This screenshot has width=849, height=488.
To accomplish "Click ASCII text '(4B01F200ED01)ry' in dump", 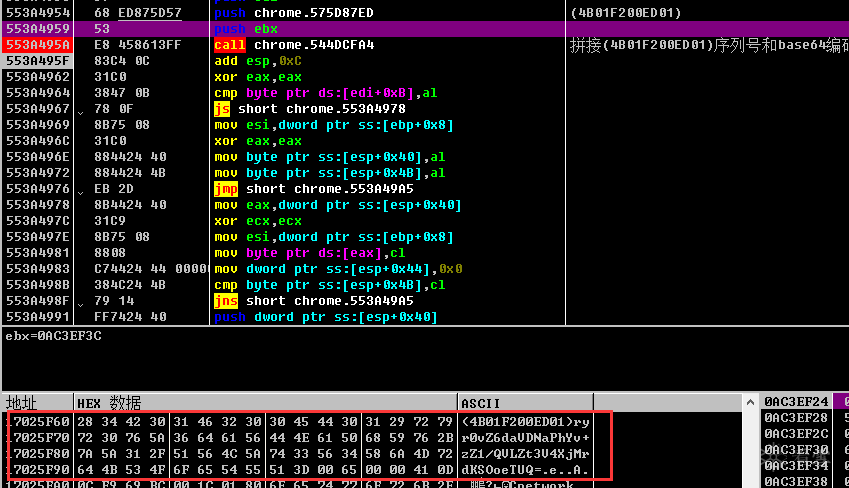I will (525, 422).
